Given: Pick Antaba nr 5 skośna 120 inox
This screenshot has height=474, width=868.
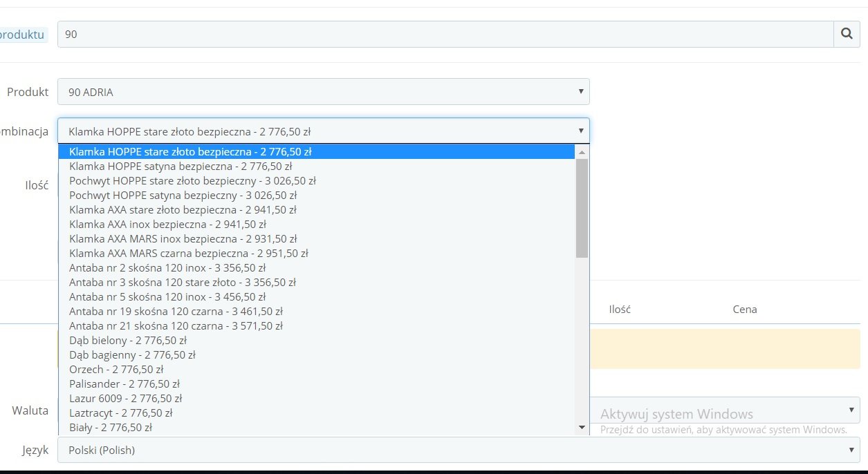Looking at the screenshot, I should [317, 296].
